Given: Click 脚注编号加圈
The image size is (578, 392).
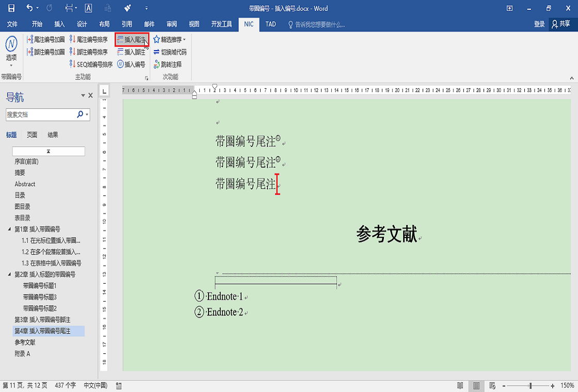Looking at the screenshot, I should 46,52.
